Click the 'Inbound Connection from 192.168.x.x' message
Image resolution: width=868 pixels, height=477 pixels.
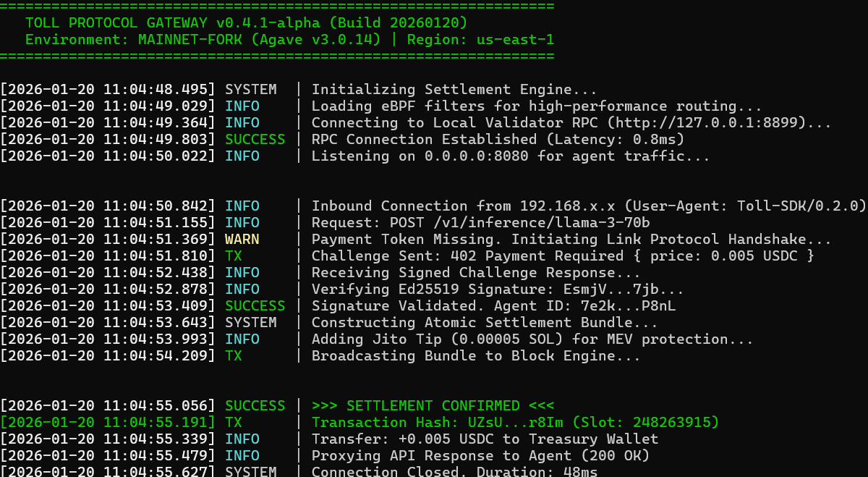[589, 206]
